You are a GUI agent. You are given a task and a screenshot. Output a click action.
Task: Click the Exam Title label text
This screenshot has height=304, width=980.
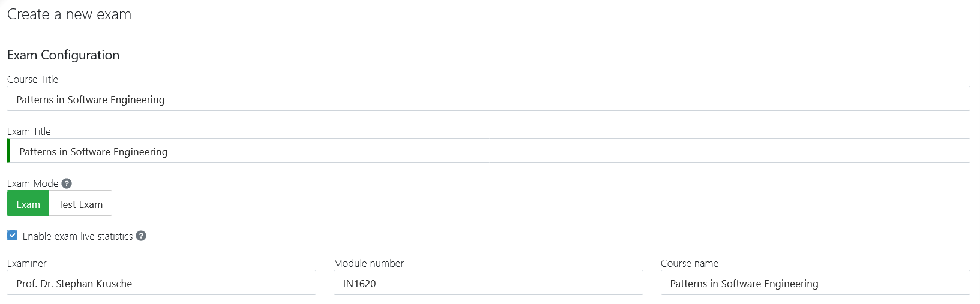click(29, 131)
